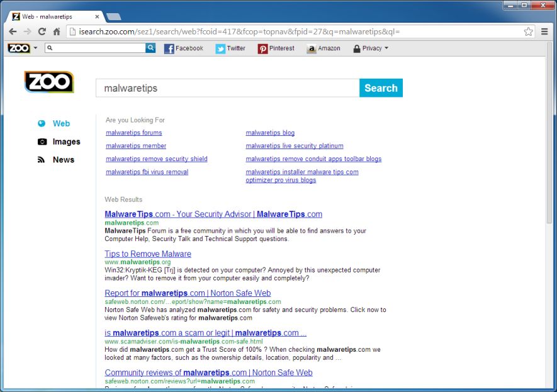Click the 'Web Results' heading text

coord(123,199)
